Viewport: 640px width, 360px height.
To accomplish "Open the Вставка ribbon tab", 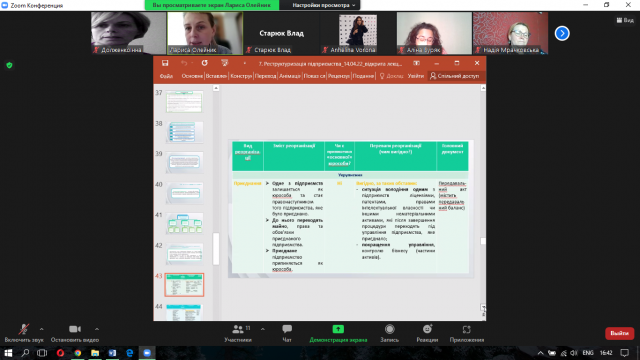I will [x=216, y=76].
